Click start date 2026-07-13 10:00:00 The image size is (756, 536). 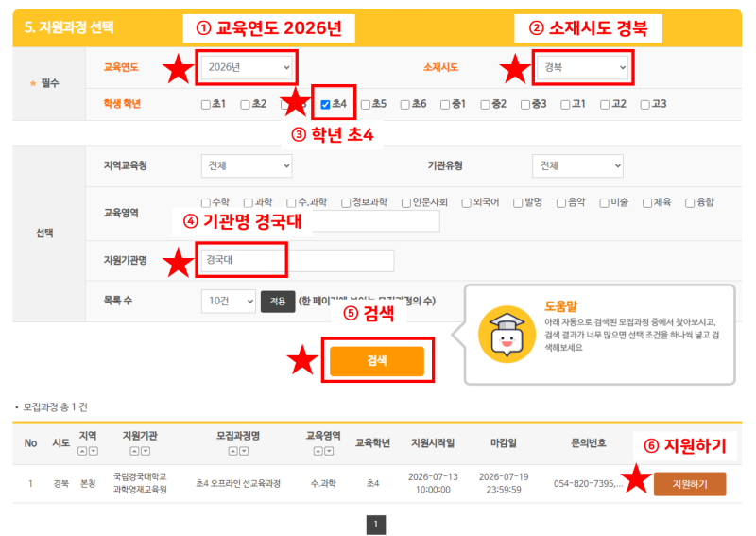click(x=433, y=483)
